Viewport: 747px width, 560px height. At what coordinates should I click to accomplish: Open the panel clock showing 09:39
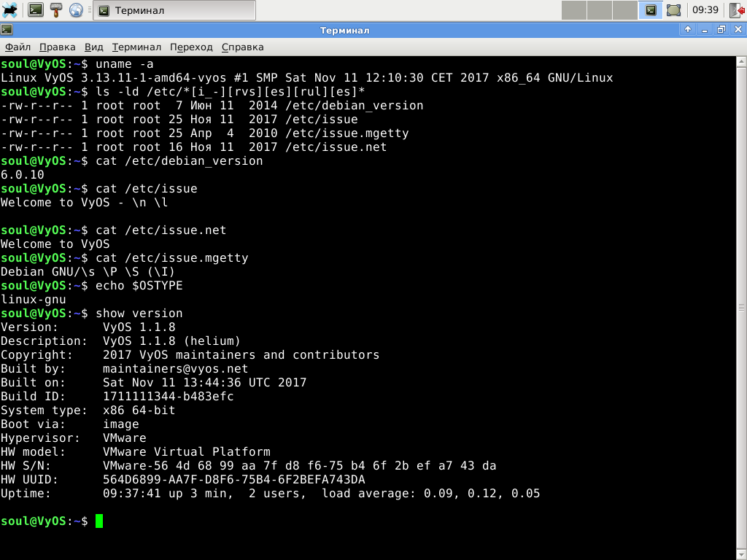pos(705,10)
